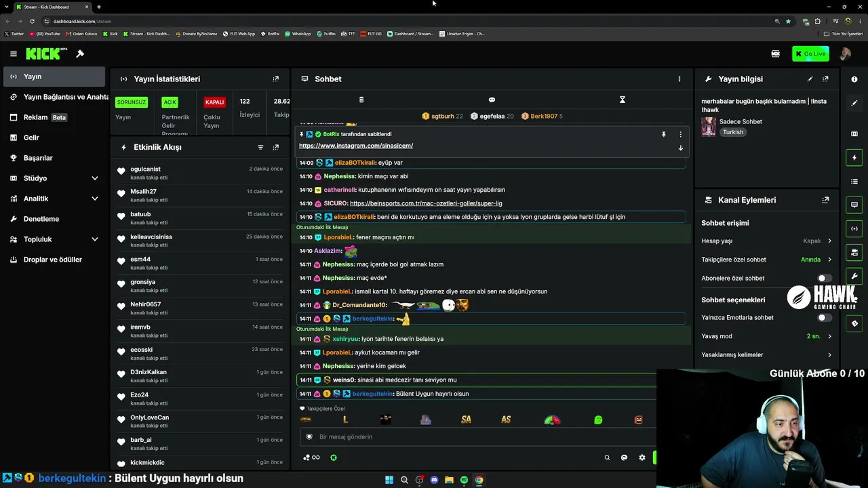Open profile avatar in top right
Viewport: 868px width, 488px height.
click(845, 54)
